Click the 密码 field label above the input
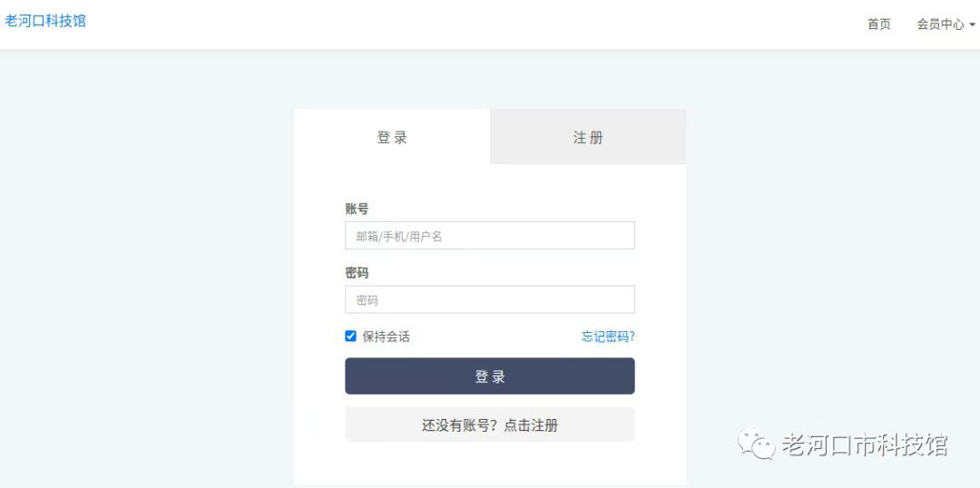 pos(357,273)
